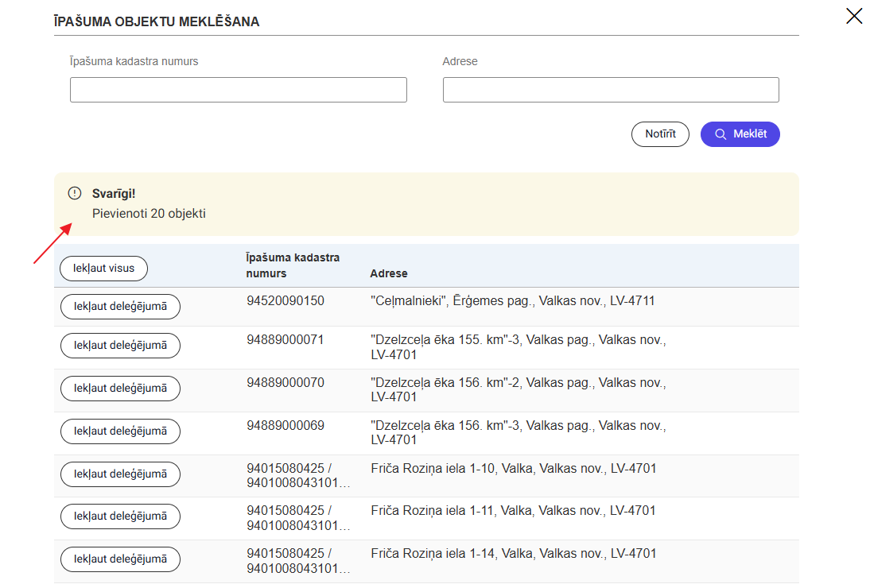Image resolution: width=870 pixels, height=588 pixels.
Task: Start search with the Meklēt button
Action: (740, 134)
